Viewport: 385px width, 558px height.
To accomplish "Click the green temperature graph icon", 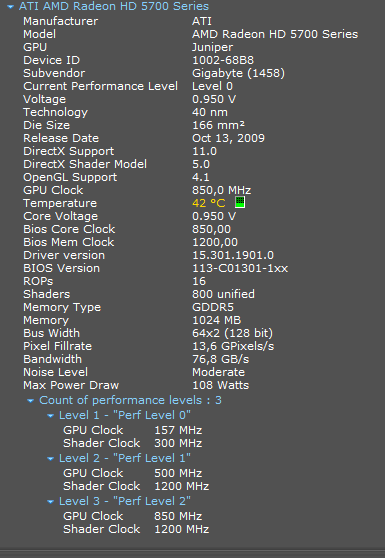I will tap(240, 202).
